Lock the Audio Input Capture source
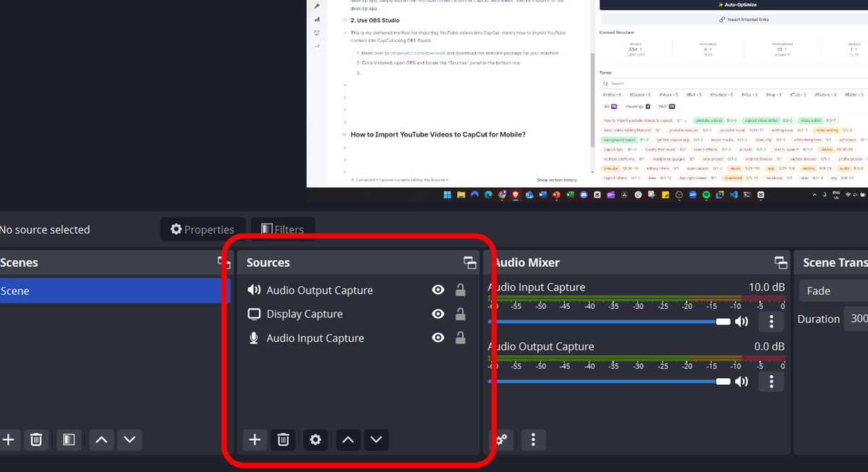Viewport: 868px width, 472px height. [x=460, y=338]
